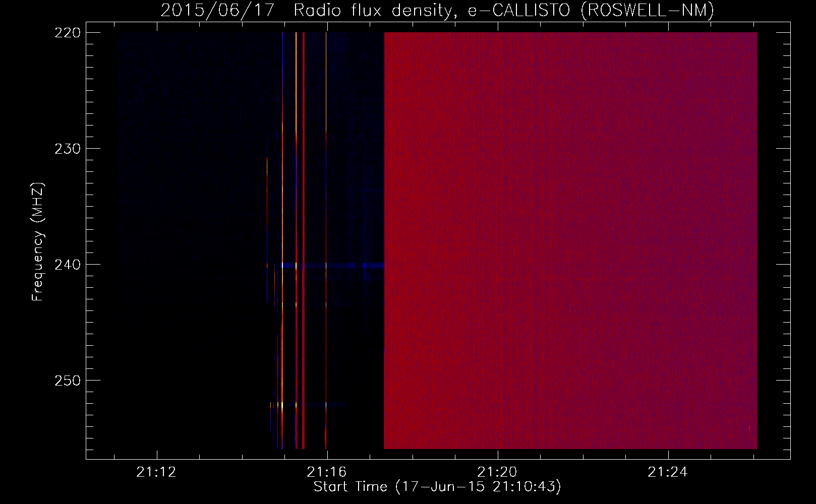Click the 21:16 time tick label
Viewport: 816px width, 504px height.
(x=327, y=472)
